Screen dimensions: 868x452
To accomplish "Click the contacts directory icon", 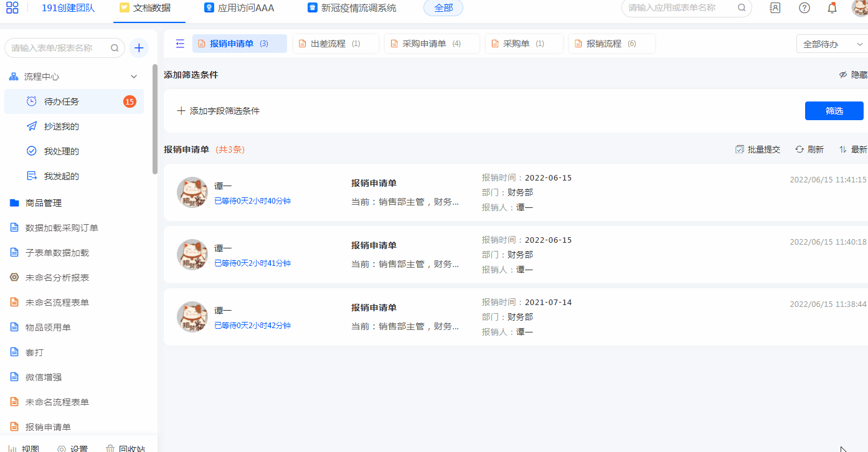I will tap(775, 8).
